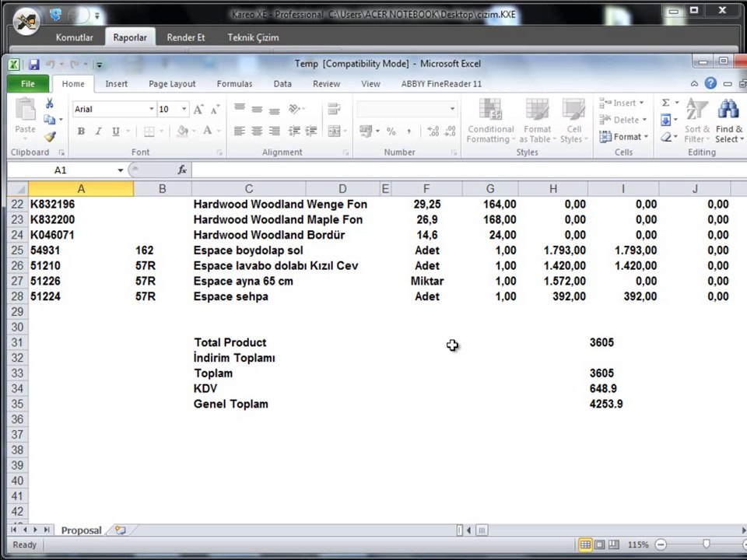Switch to Page Break Preview in status bar
This screenshot has height=560, width=747.
click(614, 544)
